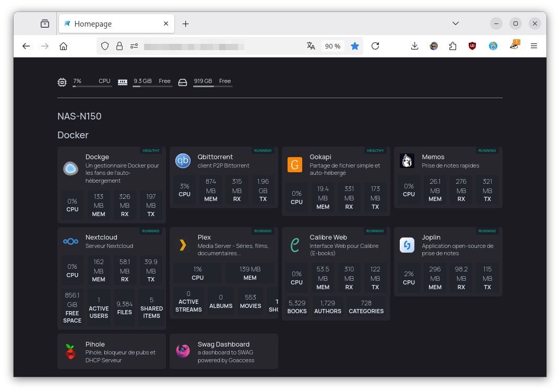Open the Firefox application menu

pyautogui.click(x=534, y=46)
